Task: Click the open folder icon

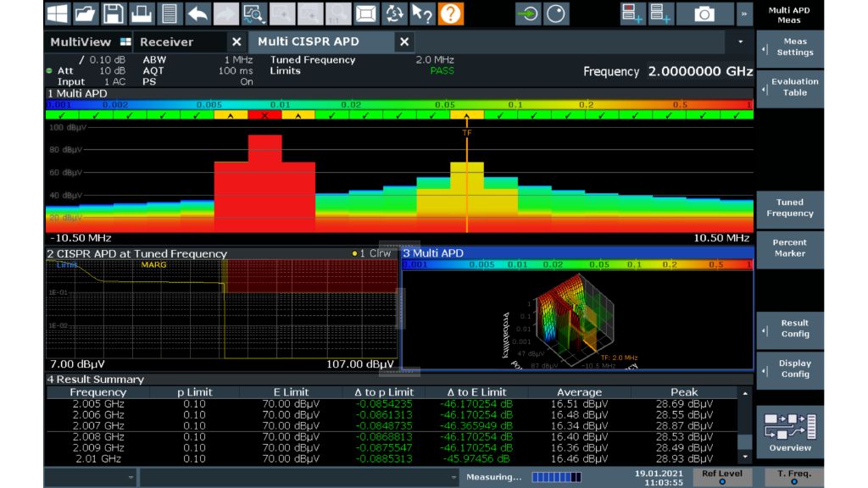Action: pyautogui.click(x=86, y=14)
